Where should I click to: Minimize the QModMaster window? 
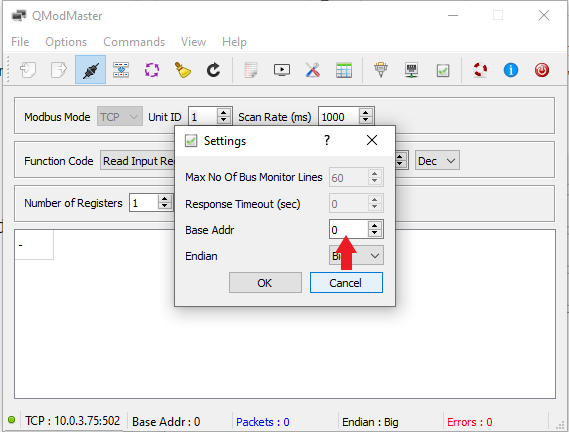click(453, 15)
